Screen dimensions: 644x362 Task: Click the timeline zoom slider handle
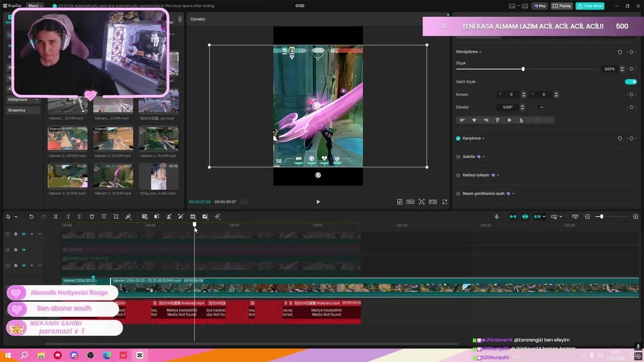tap(601, 217)
